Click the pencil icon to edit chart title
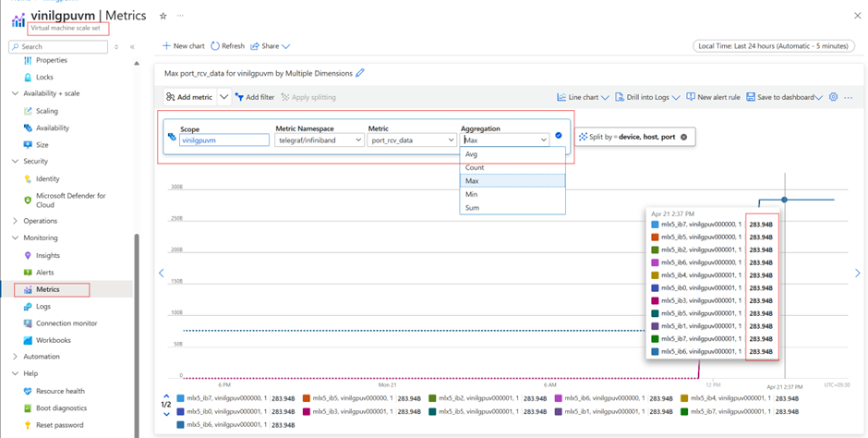Image resolution: width=868 pixels, height=438 pixels. pyautogui.click(x=360, y=73)
